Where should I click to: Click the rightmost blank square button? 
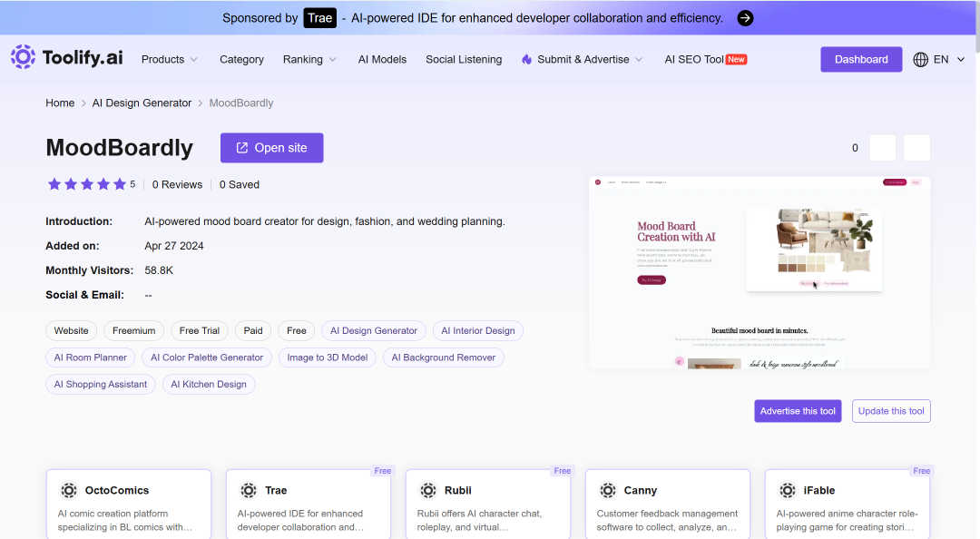(x=916, y=148)
